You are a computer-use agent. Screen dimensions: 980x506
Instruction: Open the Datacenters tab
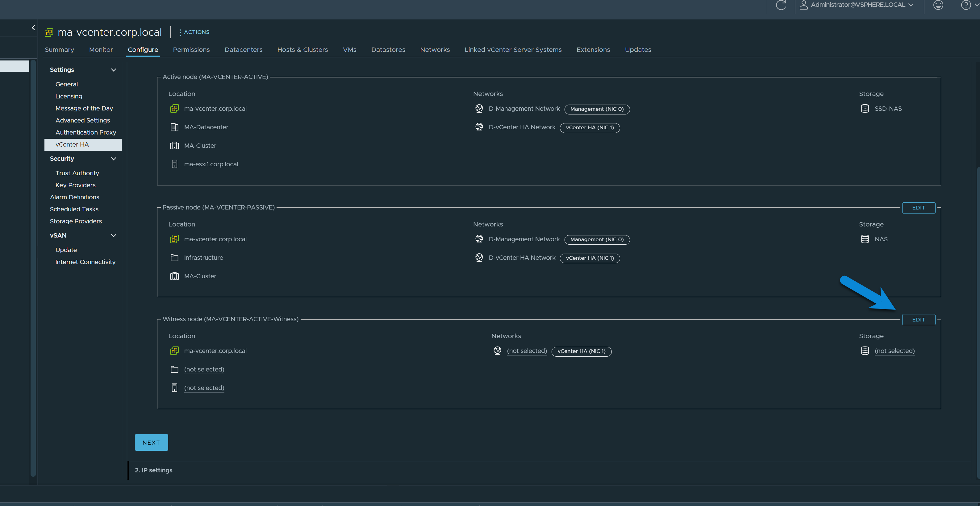tap(244, 50)
